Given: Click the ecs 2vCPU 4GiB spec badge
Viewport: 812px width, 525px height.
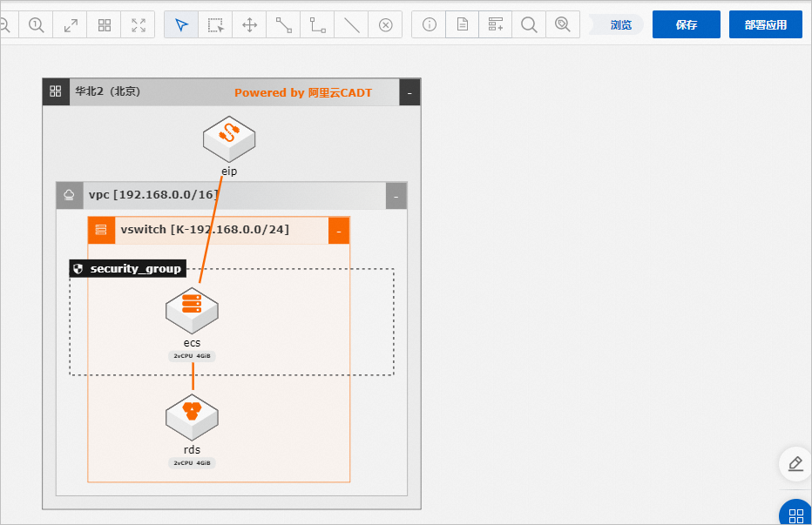Looking at the screenshot, I should tap(193, 356).
